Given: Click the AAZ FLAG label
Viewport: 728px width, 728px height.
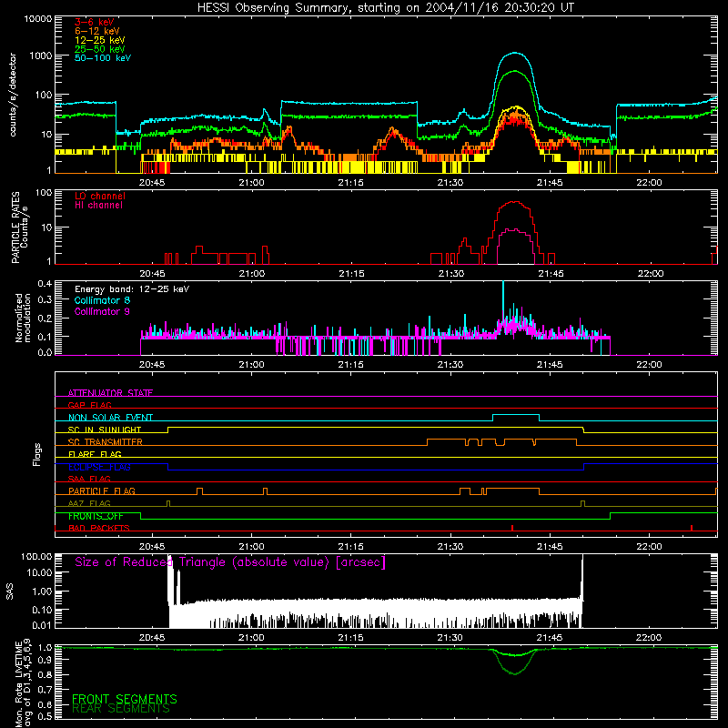Looking at the screenshot, I should 89,503.
